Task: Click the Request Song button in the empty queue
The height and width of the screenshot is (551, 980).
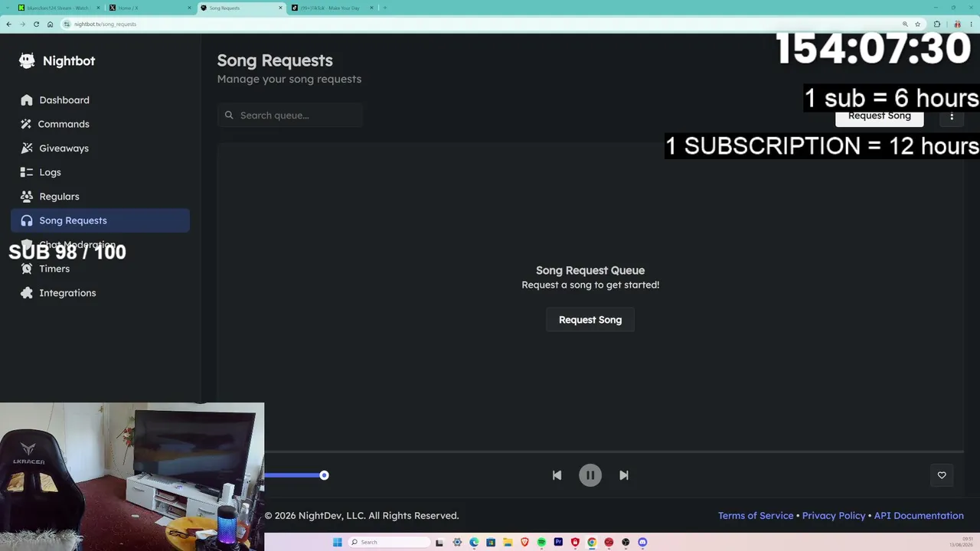Action: click(x=590, y=320)
